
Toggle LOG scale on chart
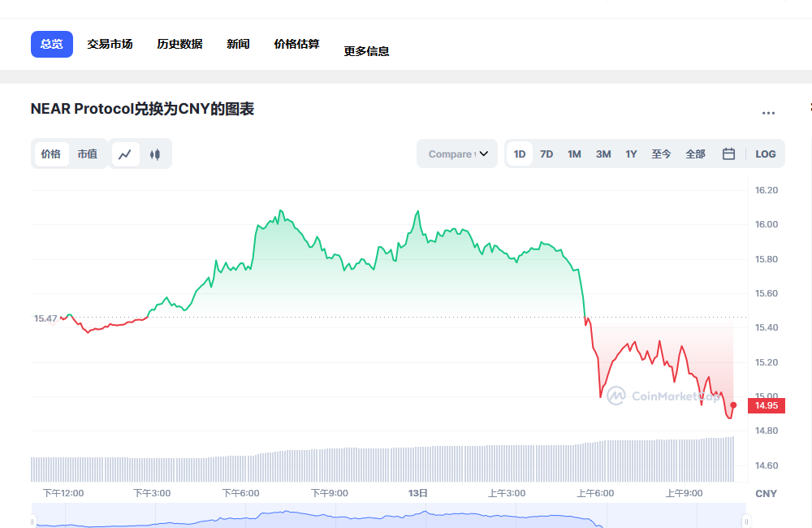tap(766, 154)
